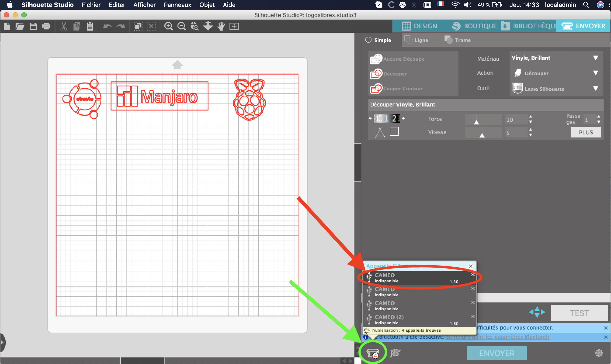Click the Save file toolbar icon
This screenshot has width=611, height=364.
[33, 26]
